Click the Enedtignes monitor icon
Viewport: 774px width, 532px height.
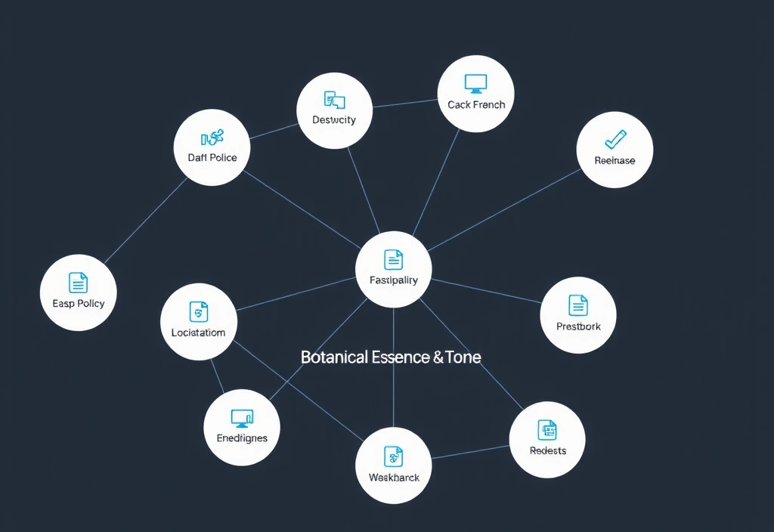click(241, 416)
